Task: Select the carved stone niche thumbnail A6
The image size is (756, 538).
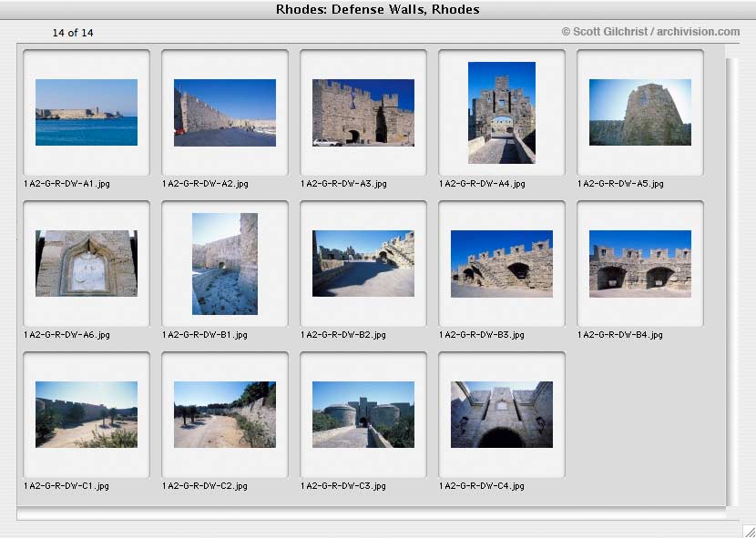Action: point(87,263)
